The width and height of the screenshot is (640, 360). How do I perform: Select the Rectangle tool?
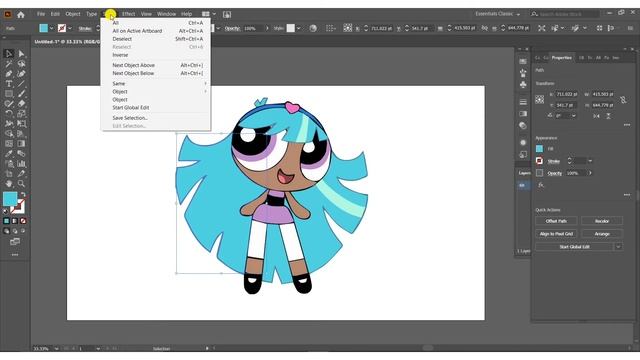pyautogui.click(x=9, y=94)
